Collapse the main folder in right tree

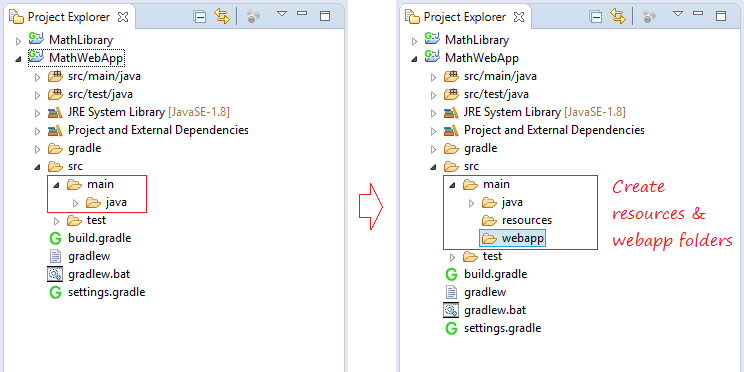point(452,185)
